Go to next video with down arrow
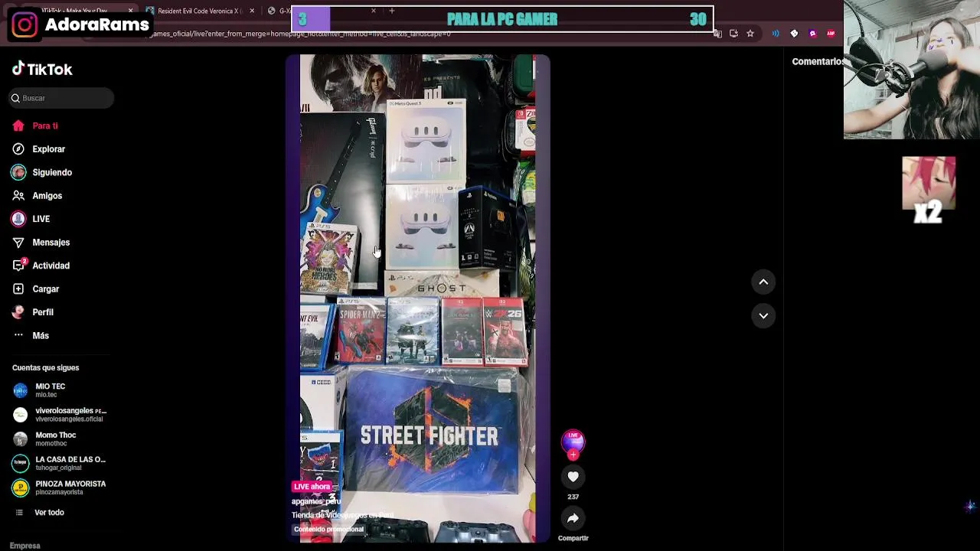The height and width of the screenshot is (551, 980). point(763,315)
